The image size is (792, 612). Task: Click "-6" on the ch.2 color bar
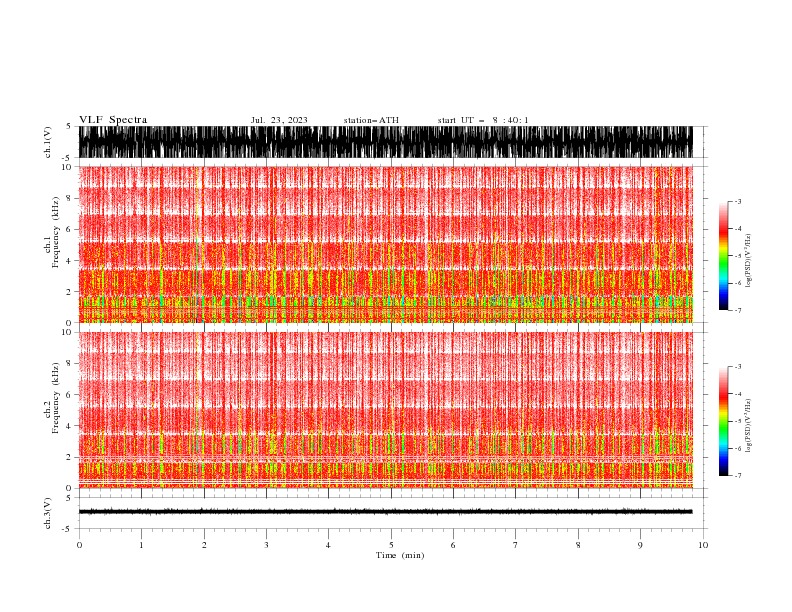pyautogui.click(x=738, y=448)
